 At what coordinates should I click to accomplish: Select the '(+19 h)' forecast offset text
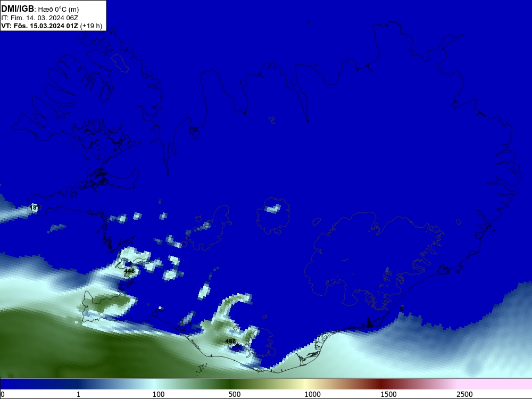(92, 26)
